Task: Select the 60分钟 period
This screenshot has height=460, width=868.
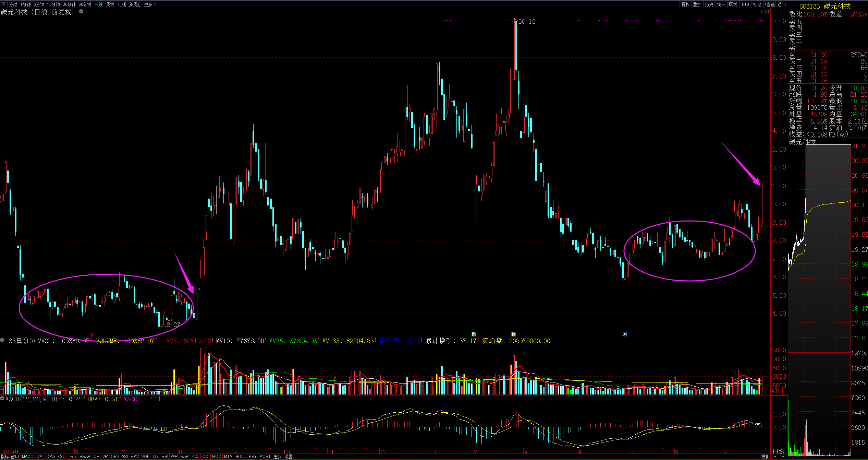Action: point(85,4)
